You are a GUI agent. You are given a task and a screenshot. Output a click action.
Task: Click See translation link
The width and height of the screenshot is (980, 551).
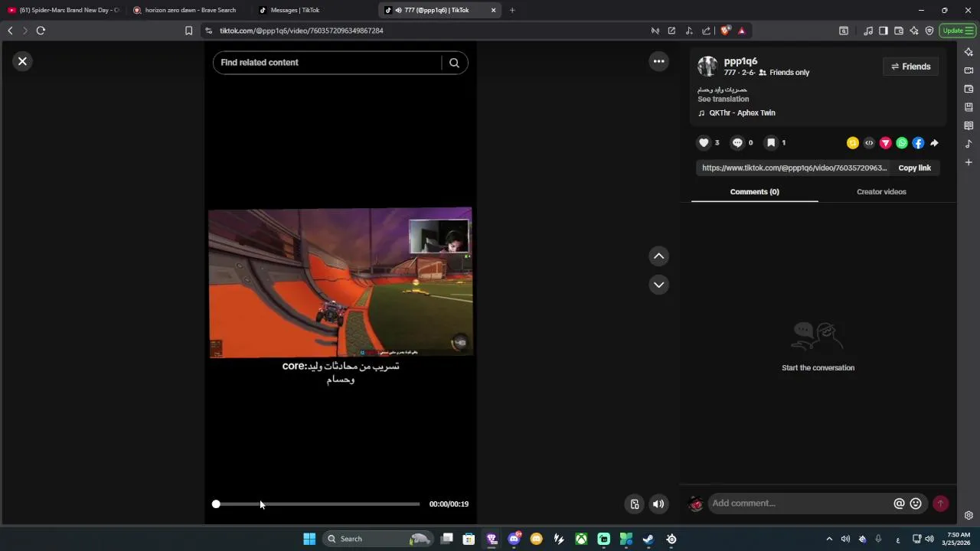click(x=723, y=99)
